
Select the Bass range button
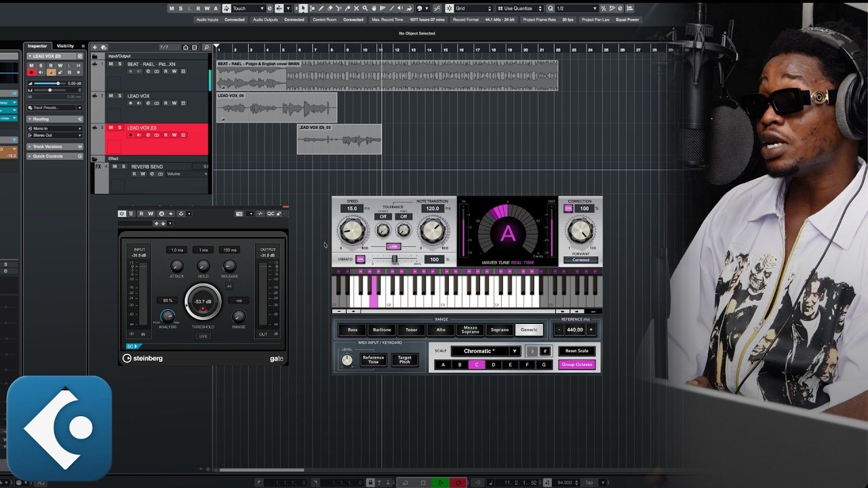pyautogui.click(x=353, y=329)
